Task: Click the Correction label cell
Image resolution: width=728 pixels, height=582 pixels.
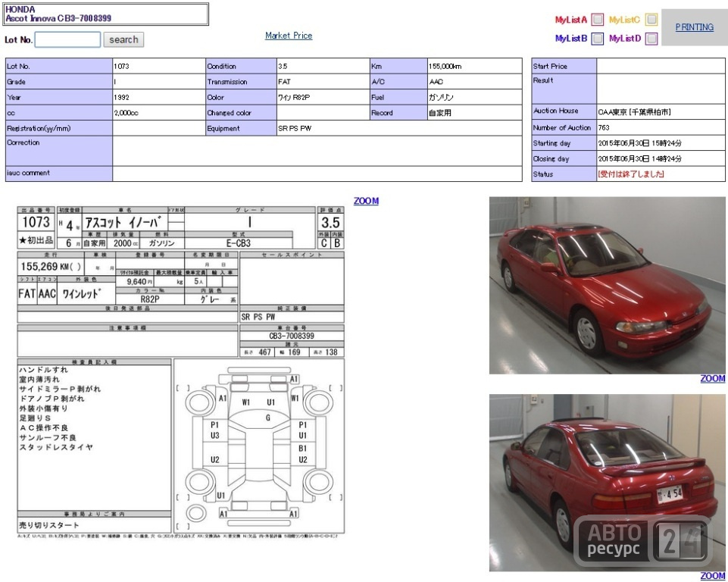Action: point(58,151)
